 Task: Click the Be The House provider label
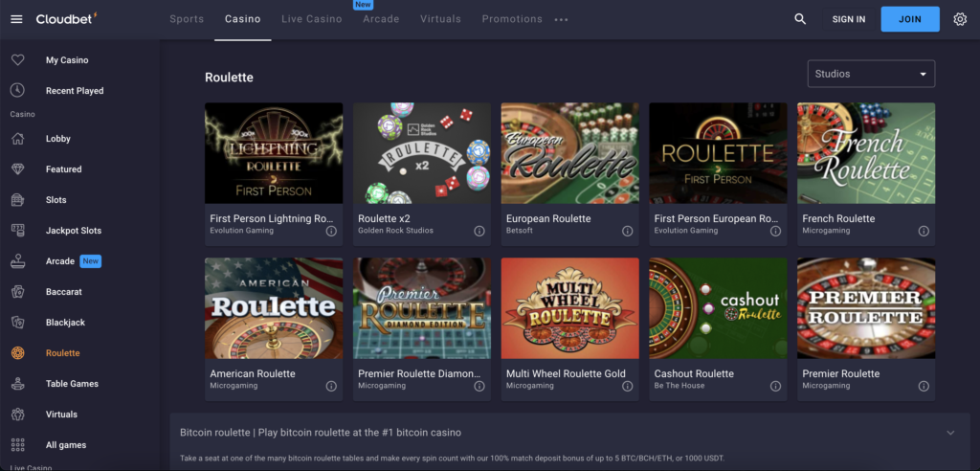[x=679, y=385]
